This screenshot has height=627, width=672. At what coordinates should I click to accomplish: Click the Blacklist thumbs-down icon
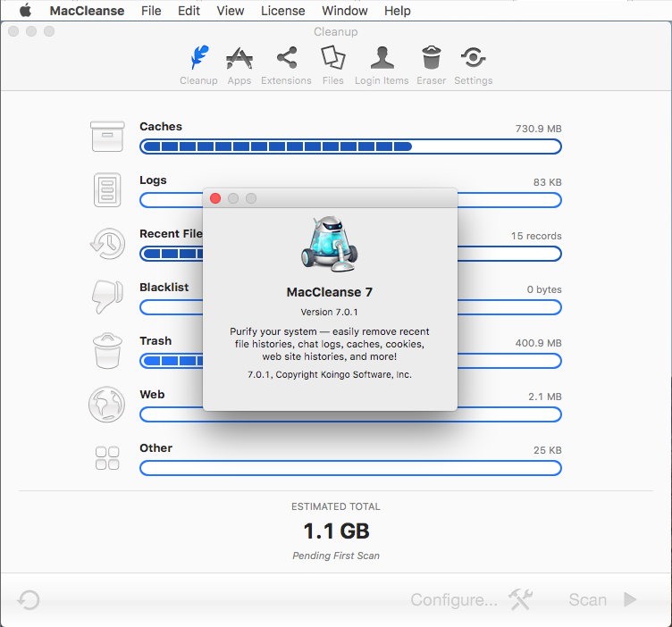(107, 297)
